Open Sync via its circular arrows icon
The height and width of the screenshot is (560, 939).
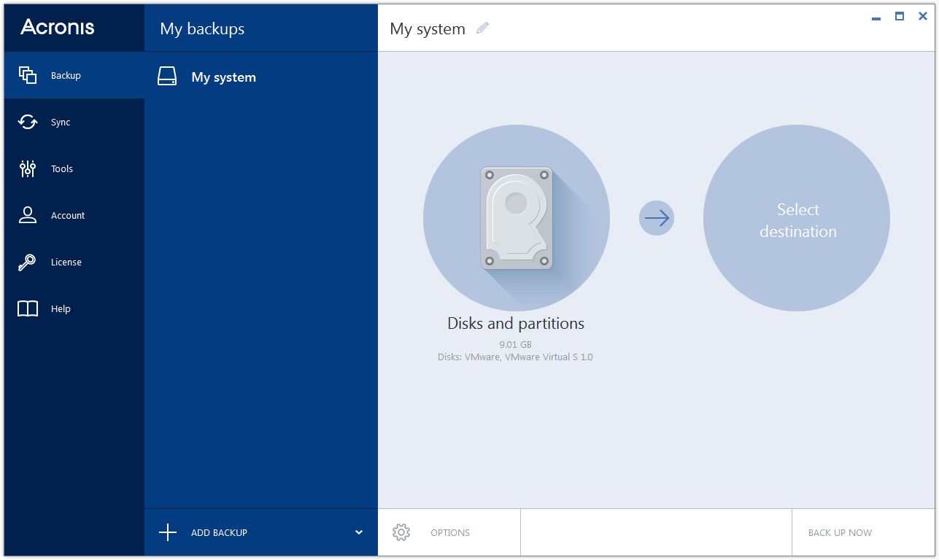tap(28, 122)
